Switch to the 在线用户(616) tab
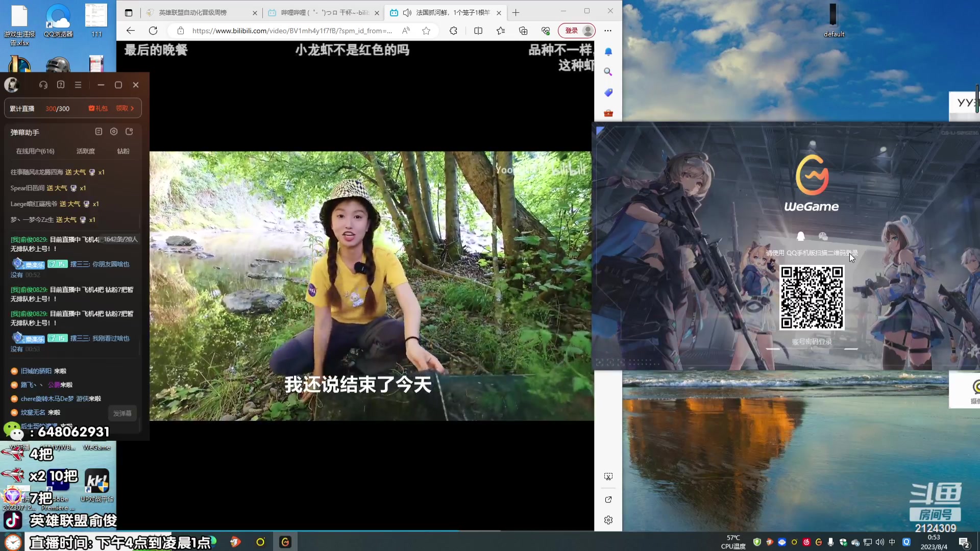The width and height of the screenshot is (980, 551). click(35, 151)
